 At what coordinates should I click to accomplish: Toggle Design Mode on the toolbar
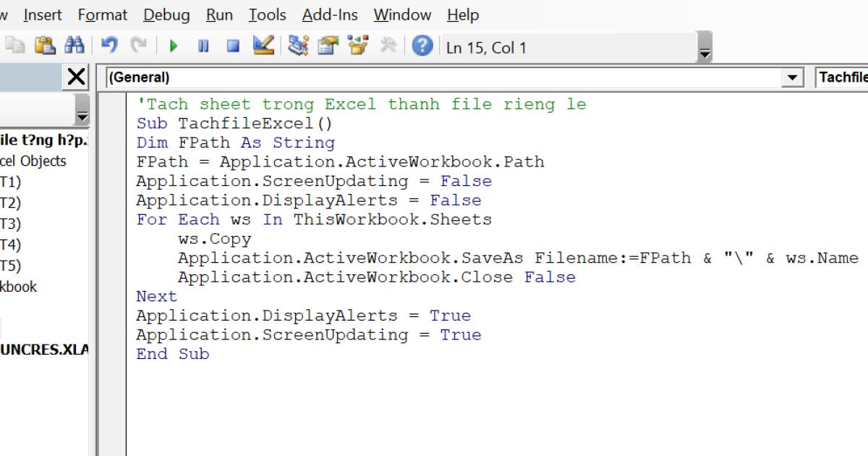[x=264, y=45]
